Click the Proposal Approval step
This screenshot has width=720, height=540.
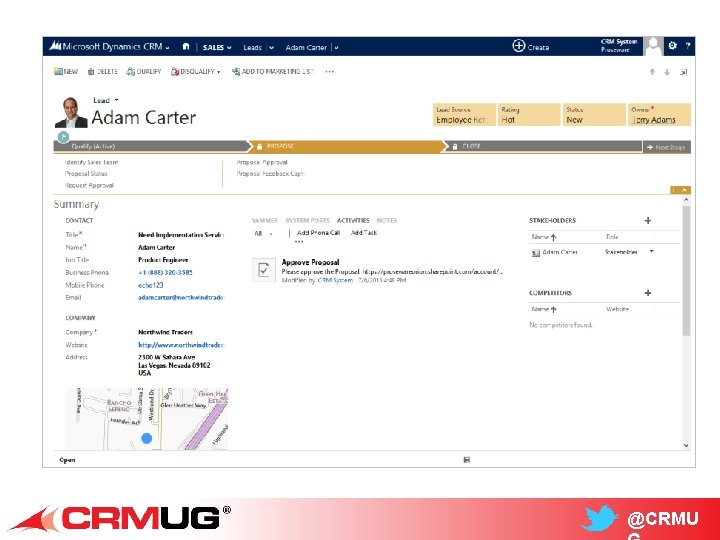point(262,162)
